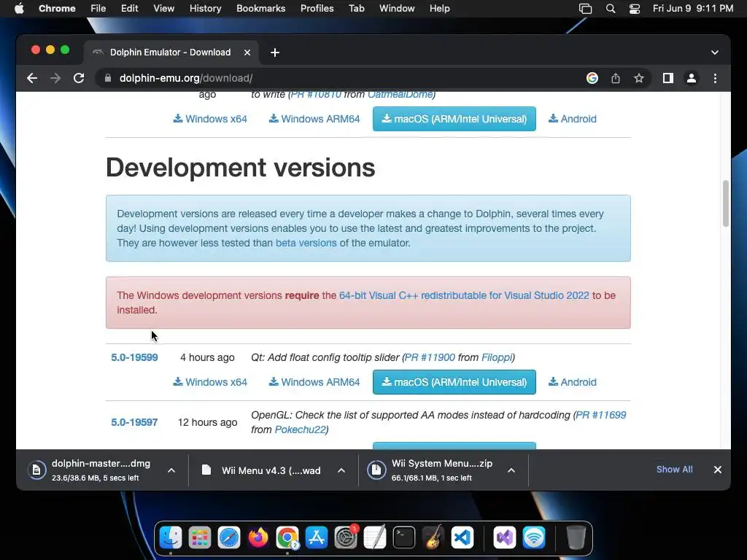
Task: Select the Dolphin Emulator - Download tab
Action: [170, 52]
